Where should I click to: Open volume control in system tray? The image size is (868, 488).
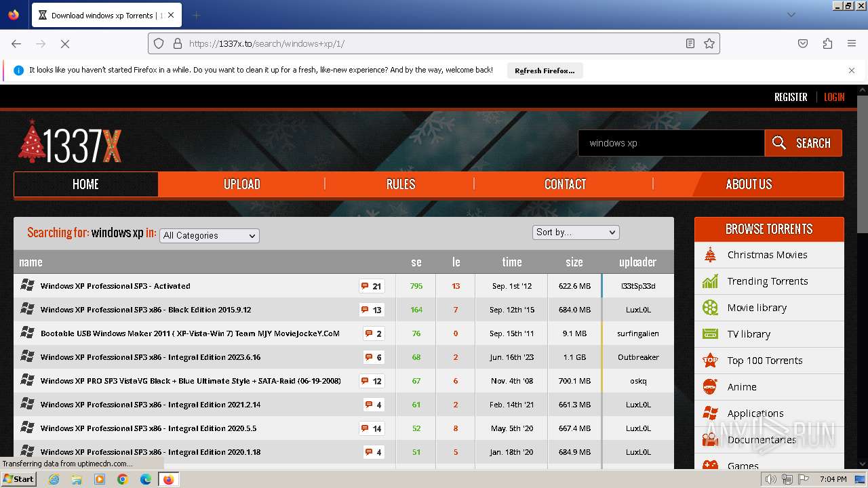[771, 479]
